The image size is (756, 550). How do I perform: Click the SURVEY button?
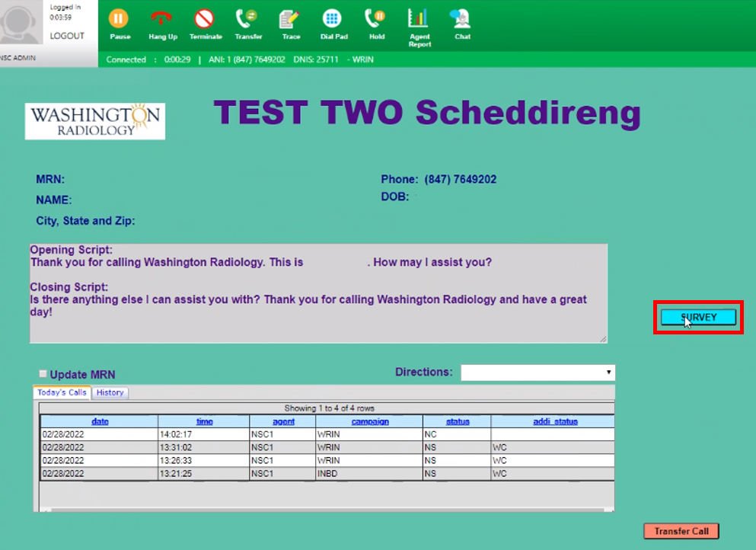698,317
